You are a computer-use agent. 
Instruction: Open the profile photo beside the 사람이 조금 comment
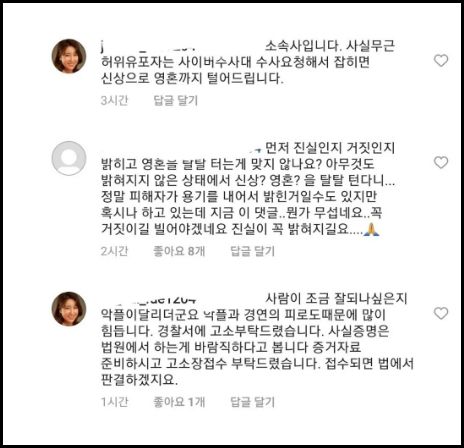click(69, 309)
